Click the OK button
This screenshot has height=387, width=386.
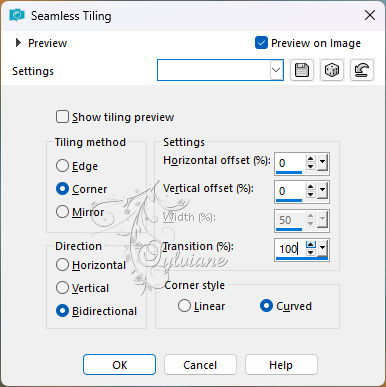point(119,365)
